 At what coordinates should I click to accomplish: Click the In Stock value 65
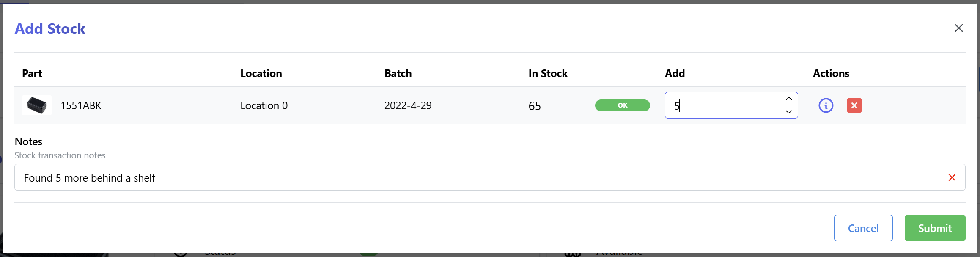(535, 106)
